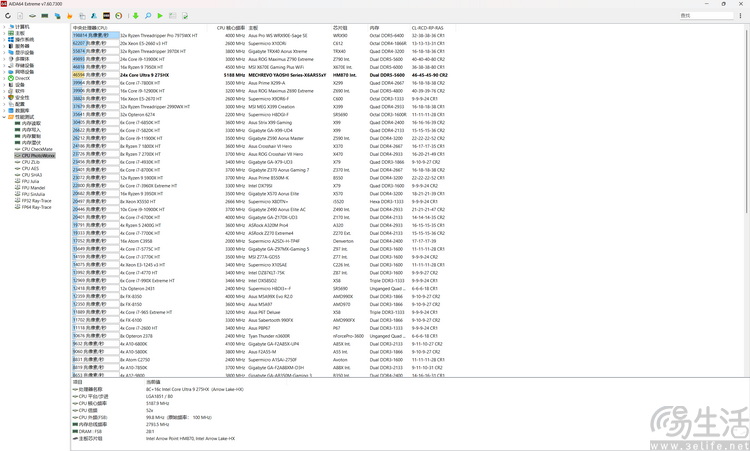Select the FPU Julia benchmark
The image size is (750, 451).
(x=30, y=181)
